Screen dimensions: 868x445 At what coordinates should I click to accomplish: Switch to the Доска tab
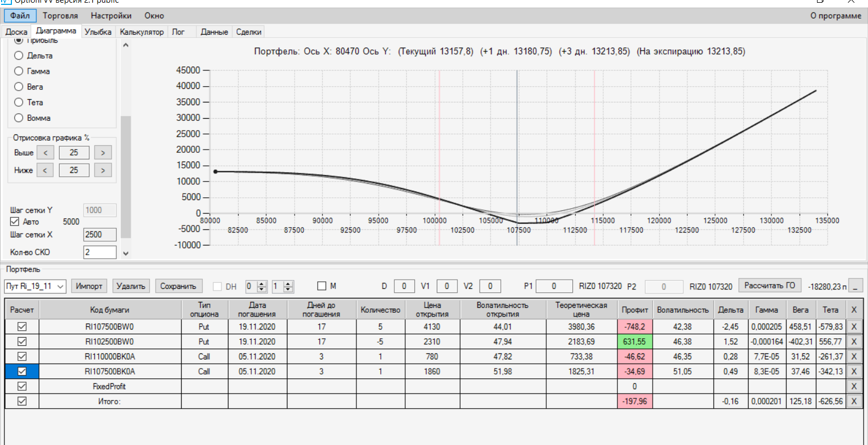click(x=16, y=32)
